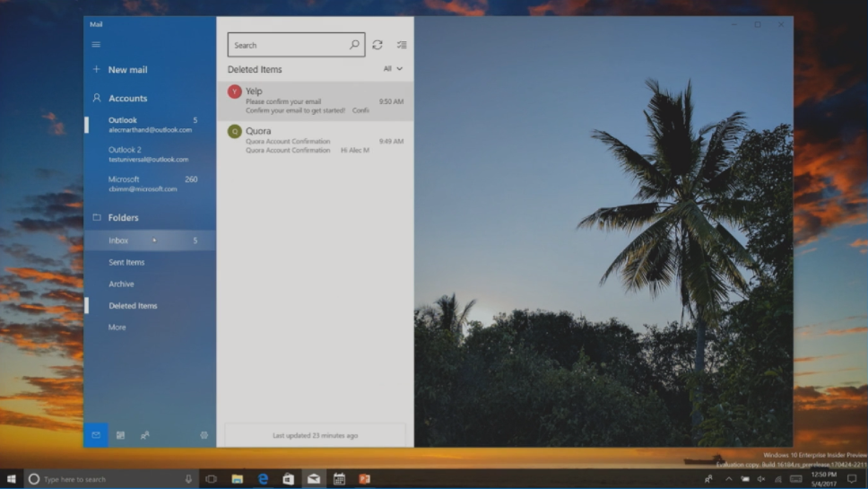Click the green Quora sender avatar
The height and width of the screenshot is (489, 868).
click(235, 131)
